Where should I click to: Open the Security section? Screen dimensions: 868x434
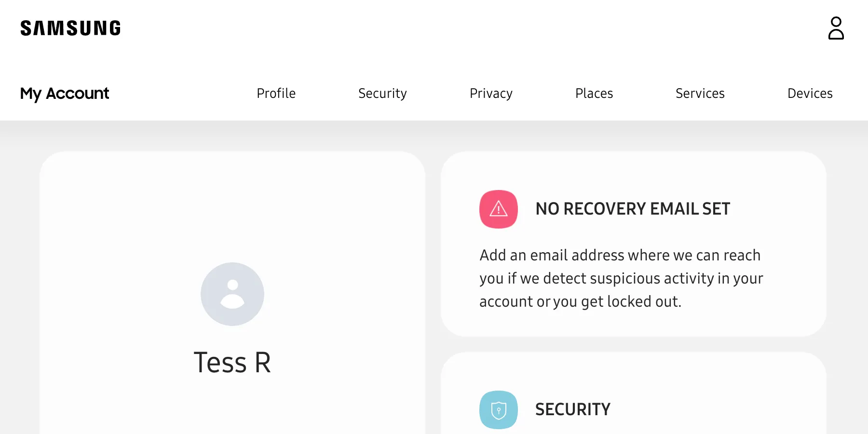(x=382, y=93)
